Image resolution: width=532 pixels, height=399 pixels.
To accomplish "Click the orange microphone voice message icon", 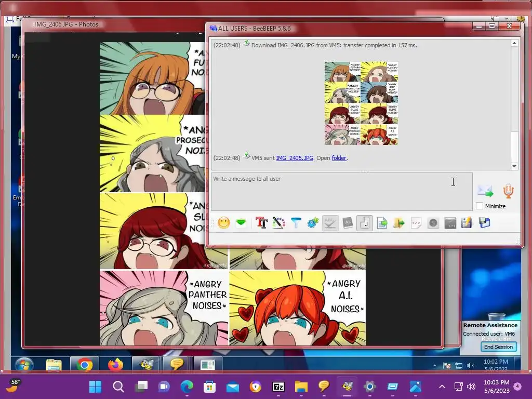I will (508, 191).
